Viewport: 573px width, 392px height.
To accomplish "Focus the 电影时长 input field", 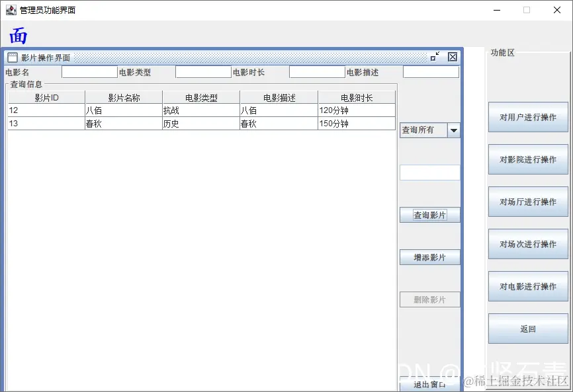I will (317, 72).
